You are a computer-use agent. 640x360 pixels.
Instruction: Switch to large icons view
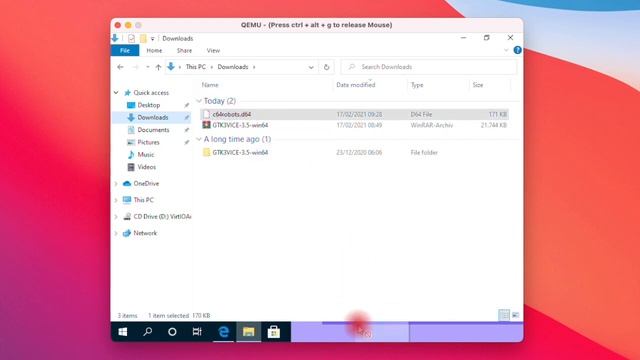[516, 315]
